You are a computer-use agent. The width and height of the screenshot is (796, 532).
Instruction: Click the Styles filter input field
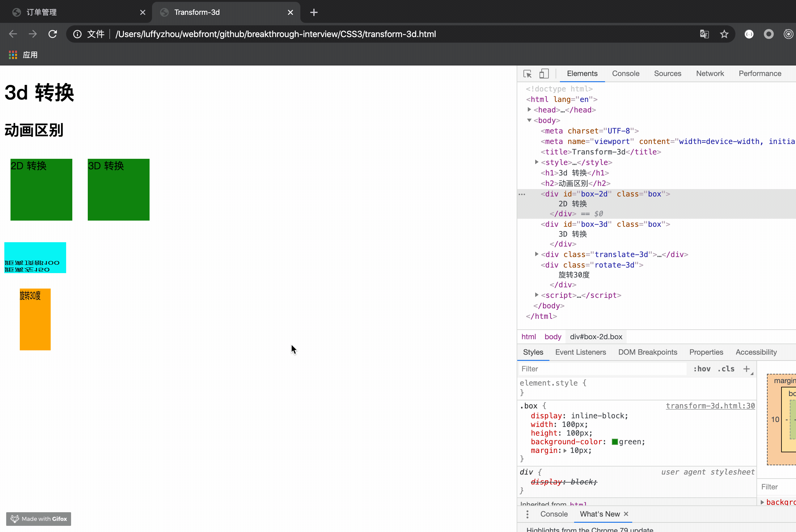pos(602,369)
